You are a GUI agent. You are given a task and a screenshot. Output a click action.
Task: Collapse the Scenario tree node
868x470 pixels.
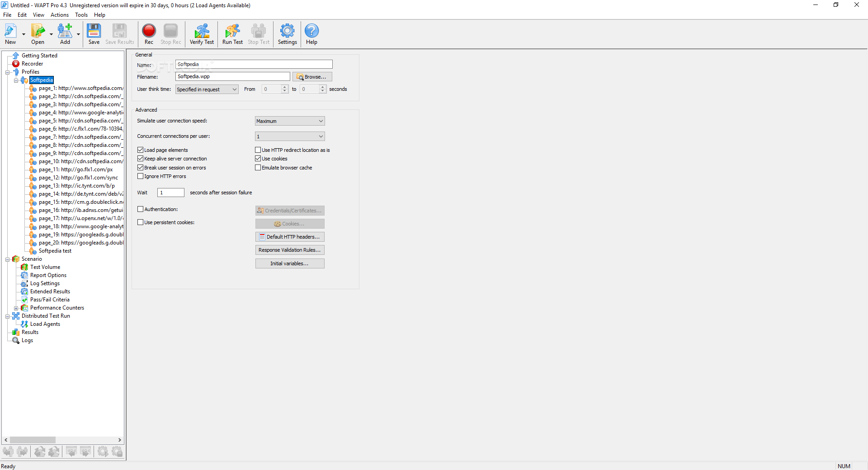tap(8, 259)
